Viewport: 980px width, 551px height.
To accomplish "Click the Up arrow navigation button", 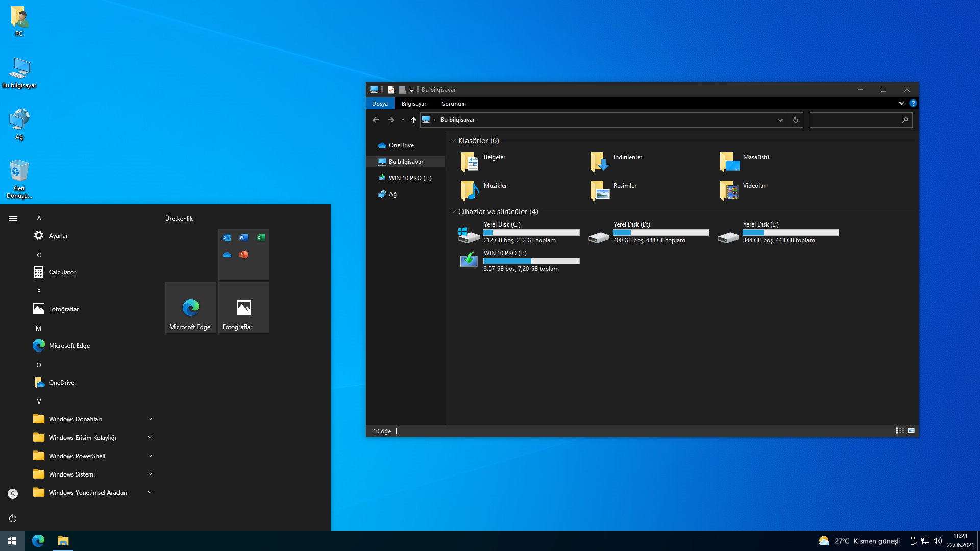I will click(x=413, y=120).
